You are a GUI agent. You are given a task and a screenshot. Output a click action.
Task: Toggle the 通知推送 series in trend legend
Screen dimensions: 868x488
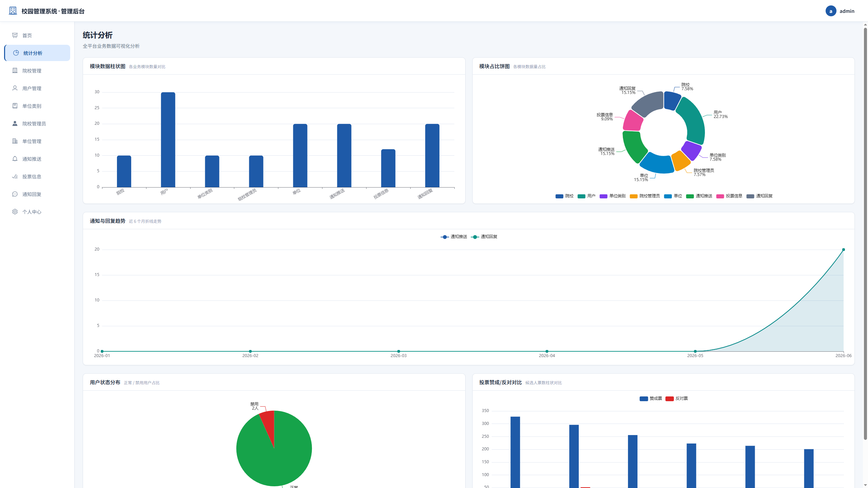click(454, 237)
